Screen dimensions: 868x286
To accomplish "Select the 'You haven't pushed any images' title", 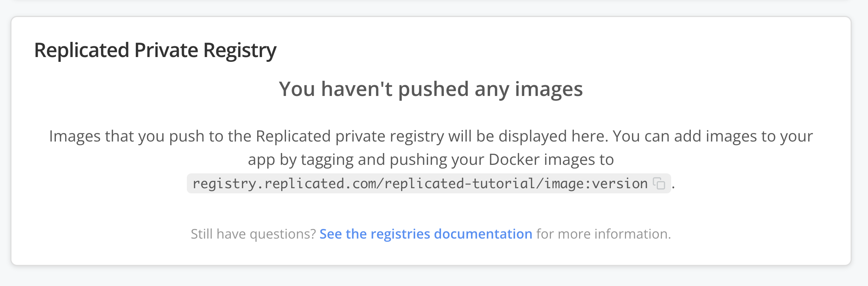I will [431, 89].
